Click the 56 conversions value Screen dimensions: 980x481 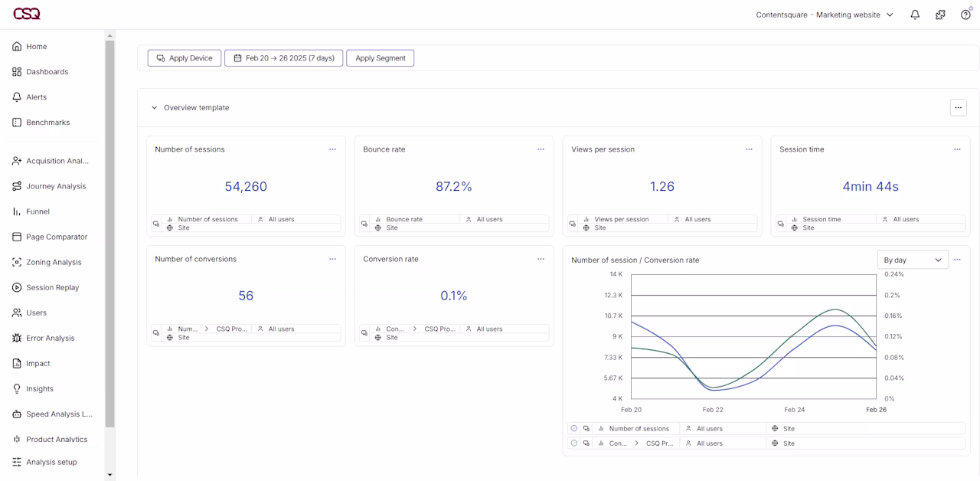pyautogui.click(x=246, y=296)
